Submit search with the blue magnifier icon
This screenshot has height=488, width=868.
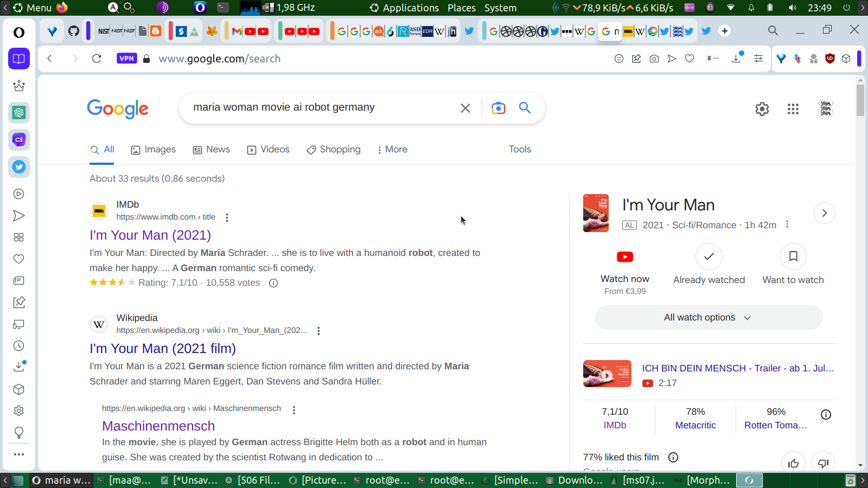(525, 107)
